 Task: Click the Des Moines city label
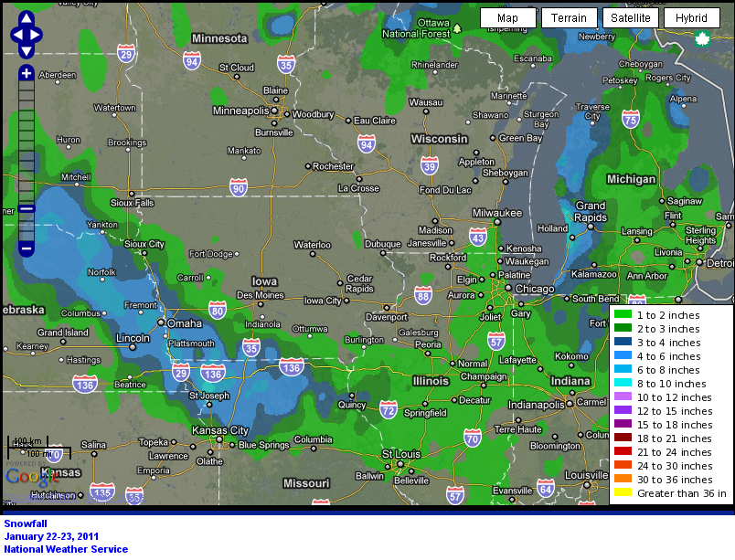[261, 295]
